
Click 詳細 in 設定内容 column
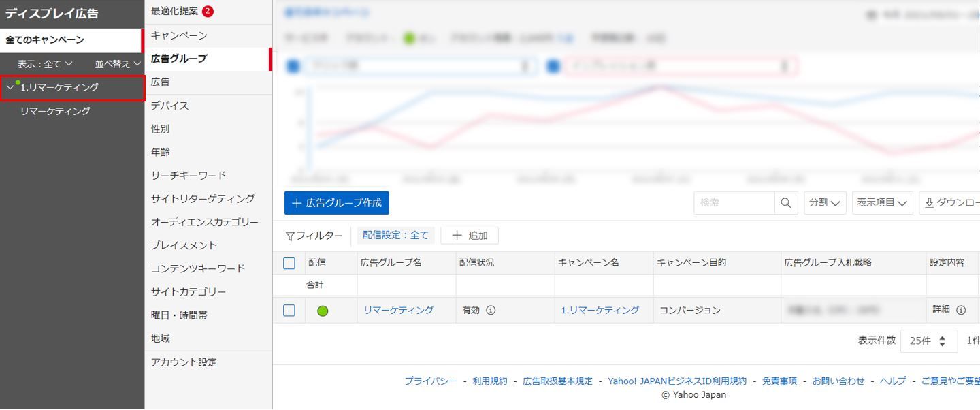pyautogui.click(x=941, y=309)
